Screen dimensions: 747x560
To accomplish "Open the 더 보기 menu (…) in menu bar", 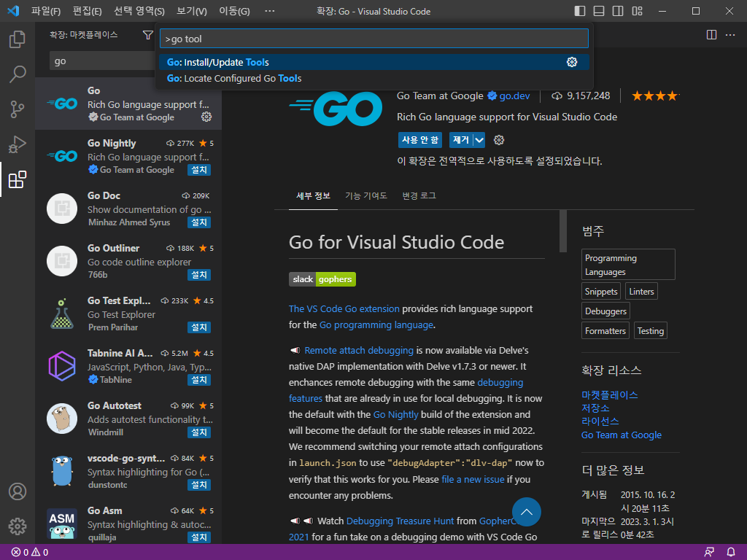I will point(270,11).
